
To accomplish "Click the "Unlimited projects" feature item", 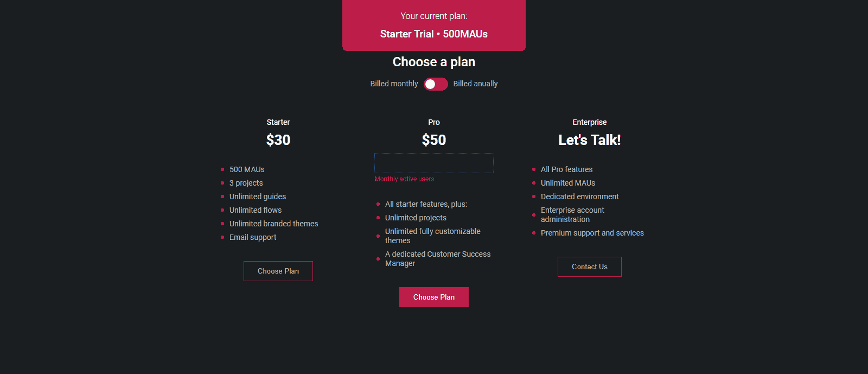I will (x=416, y=218).
